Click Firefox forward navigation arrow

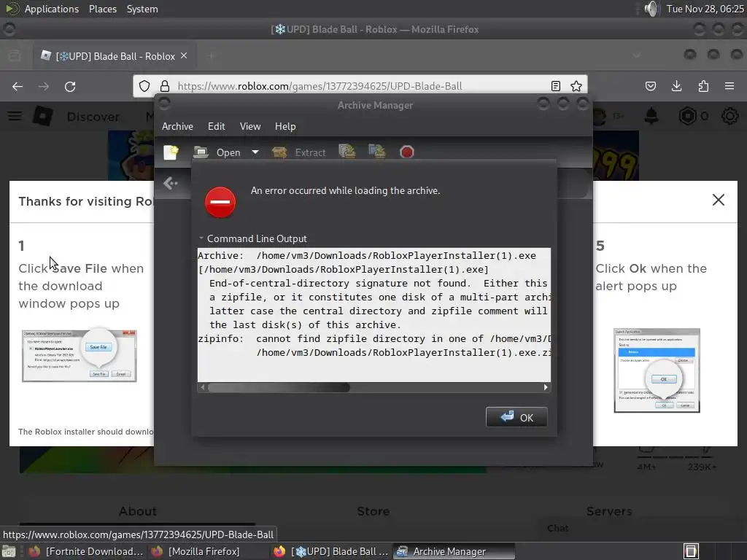pos(44,86)
